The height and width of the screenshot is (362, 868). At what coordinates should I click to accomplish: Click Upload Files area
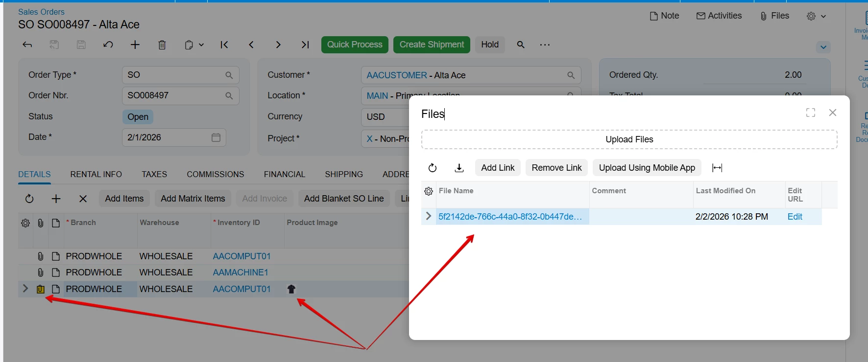coord(629,139)
